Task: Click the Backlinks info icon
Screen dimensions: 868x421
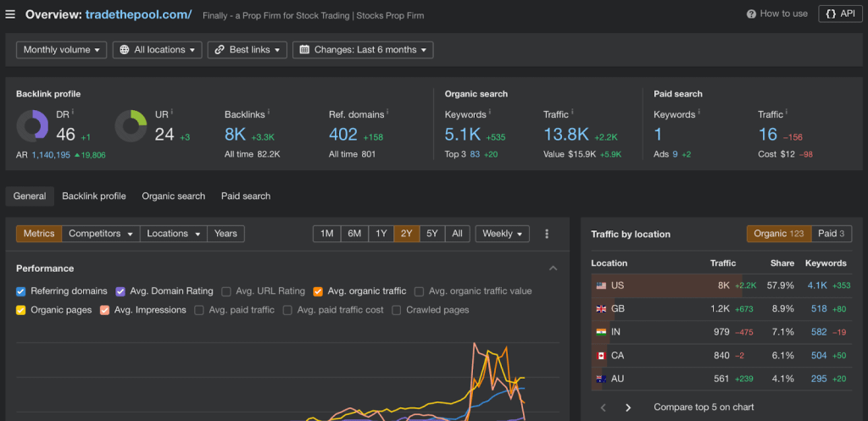Action: coord(269,112)
